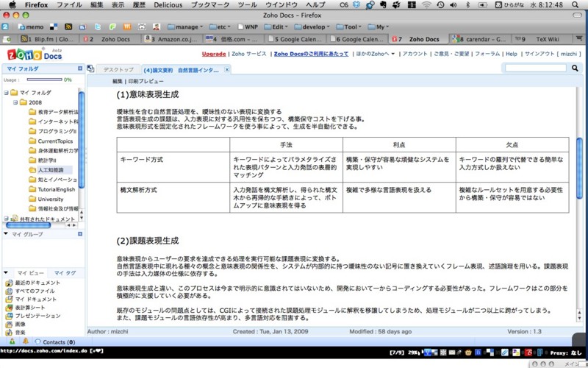Open the etc bookmarks folder dropdown

pos(220,26)
